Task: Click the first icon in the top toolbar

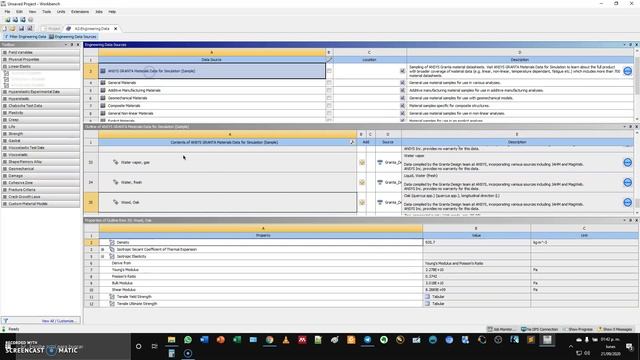Action: tap(8, 20)
